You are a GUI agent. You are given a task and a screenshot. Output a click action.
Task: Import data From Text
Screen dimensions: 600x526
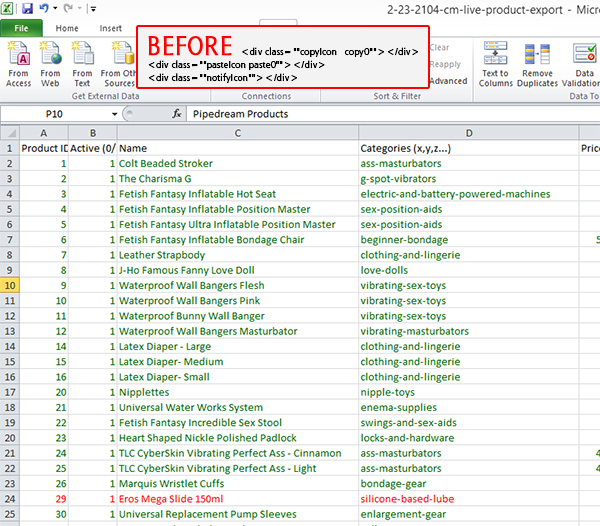coord(82,64)
